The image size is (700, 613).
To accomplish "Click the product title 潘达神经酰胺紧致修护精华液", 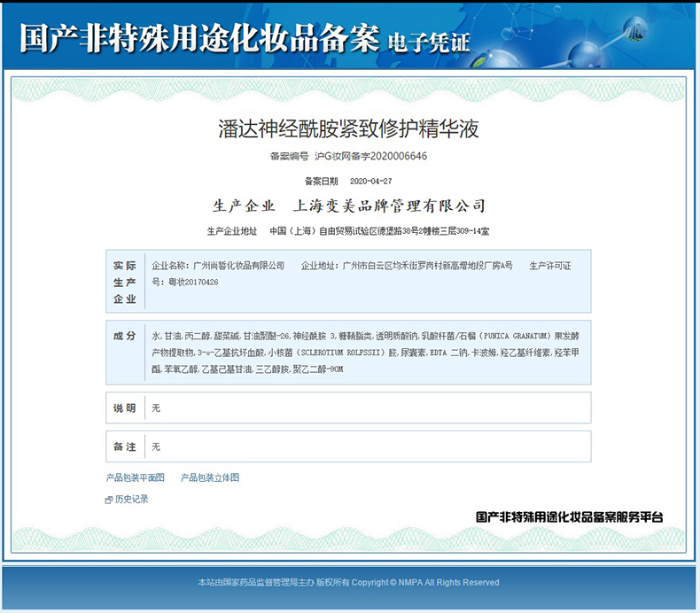I will (x=348, y=128).
